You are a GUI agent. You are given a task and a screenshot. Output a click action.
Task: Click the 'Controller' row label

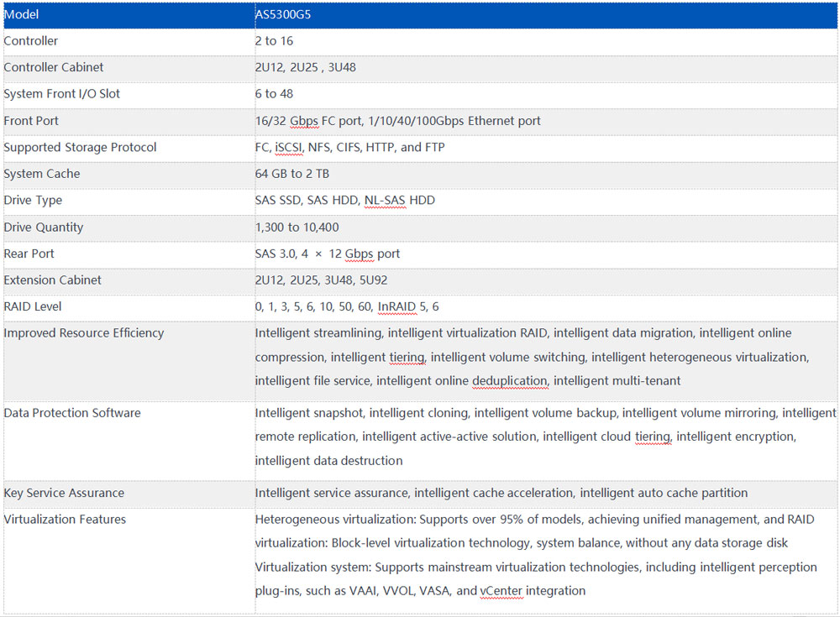click(30, 40)
